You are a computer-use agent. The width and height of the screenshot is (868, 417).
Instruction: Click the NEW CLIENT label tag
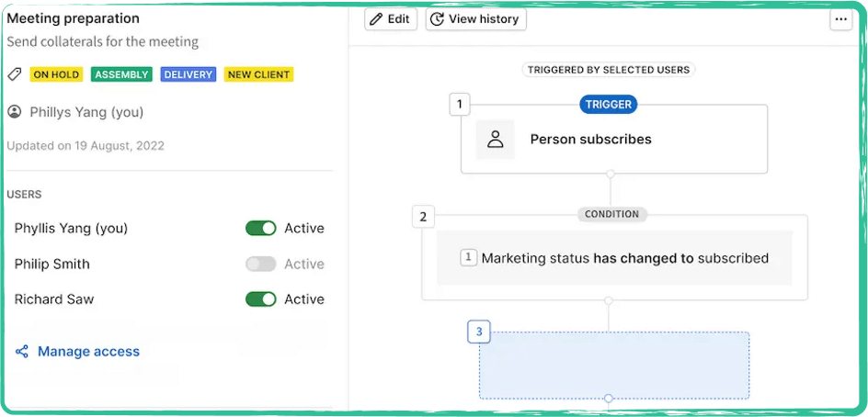[258, 74]
